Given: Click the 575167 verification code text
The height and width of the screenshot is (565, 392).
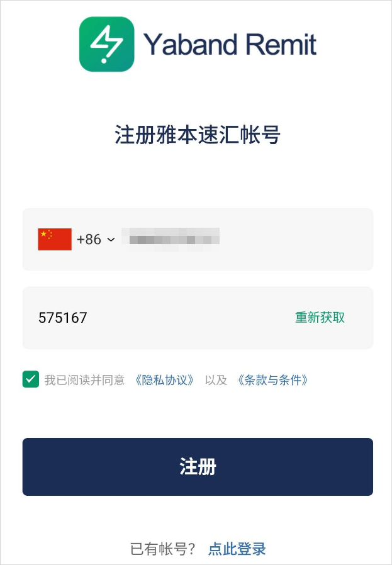Looking at the screenshot, I should click(x=63, y=318).
